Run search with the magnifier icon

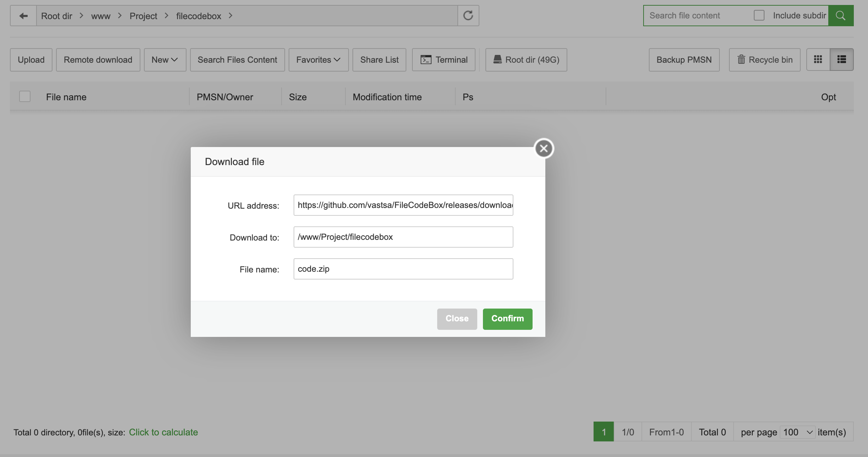coord(840,15)
